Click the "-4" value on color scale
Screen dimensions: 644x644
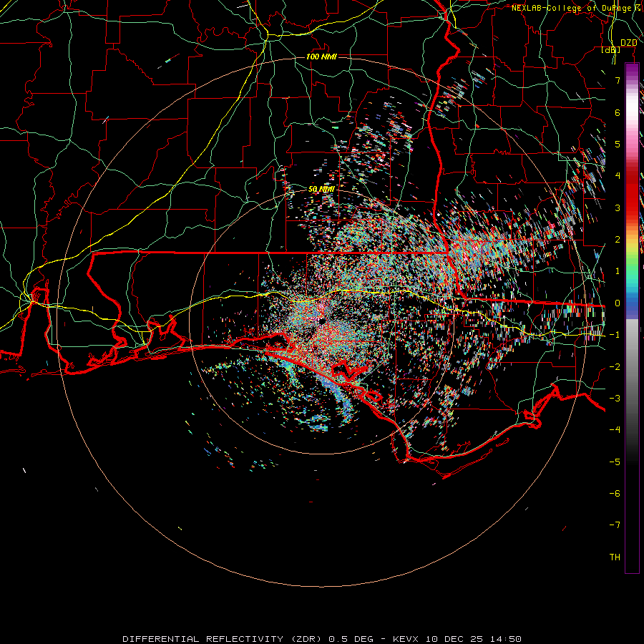click(x=615, y=430)
